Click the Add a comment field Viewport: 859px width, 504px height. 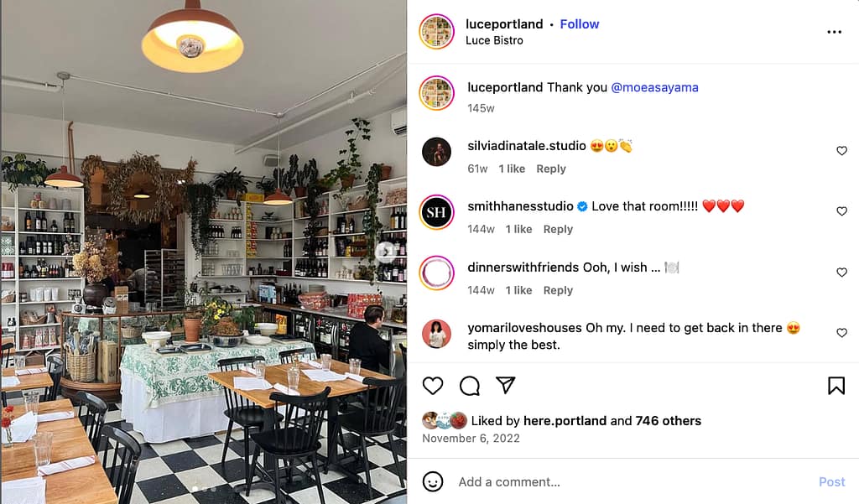630,481
